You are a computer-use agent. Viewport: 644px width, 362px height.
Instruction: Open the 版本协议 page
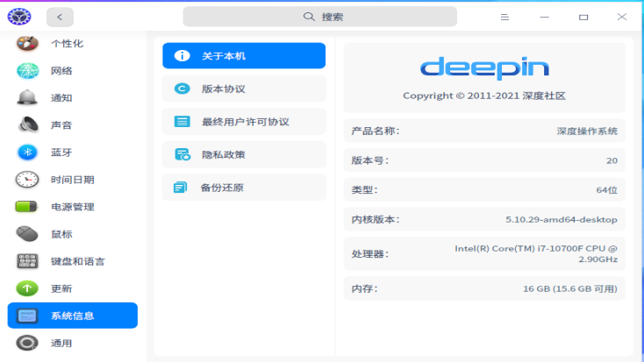(x=244, y=89)
